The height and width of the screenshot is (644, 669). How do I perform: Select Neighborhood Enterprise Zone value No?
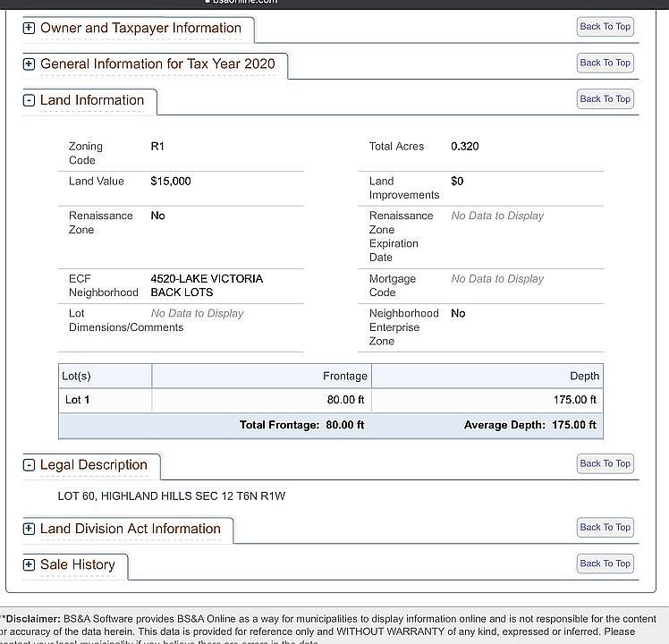point(458,314)
